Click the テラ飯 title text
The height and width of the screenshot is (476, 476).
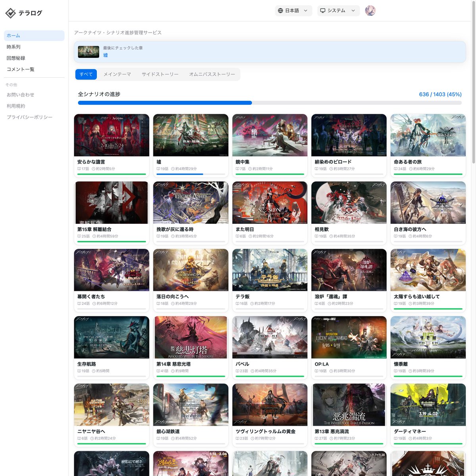coord(242,297)
